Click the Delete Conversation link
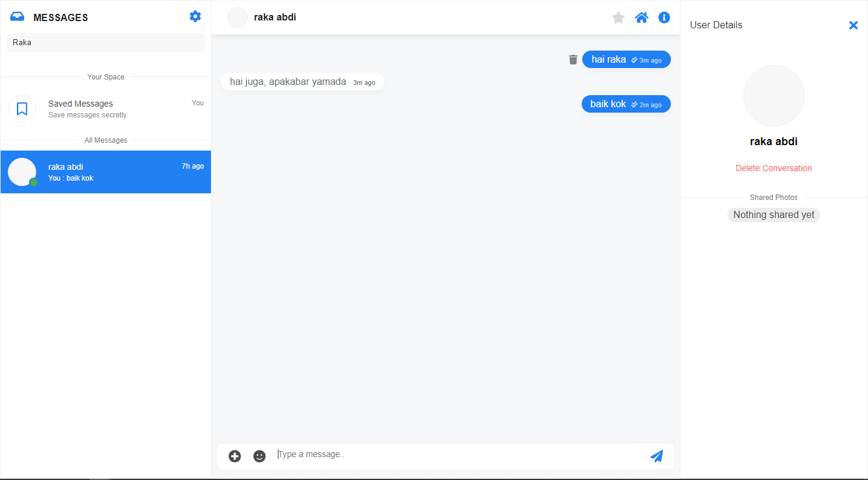Screen dimensions: 868x480 point(774,168)
